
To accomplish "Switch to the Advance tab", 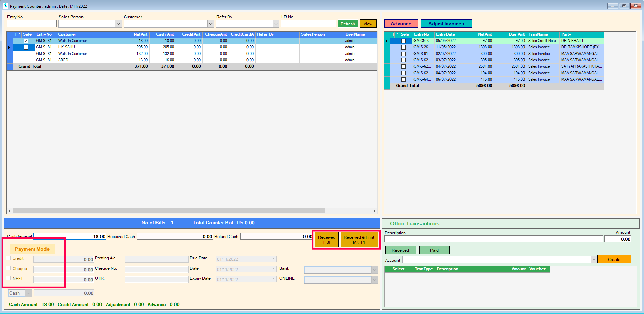I will click(x=401, y=24).
